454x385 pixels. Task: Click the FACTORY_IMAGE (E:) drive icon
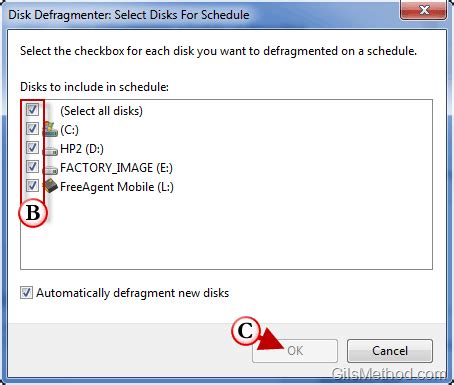[x=50, y=170]
